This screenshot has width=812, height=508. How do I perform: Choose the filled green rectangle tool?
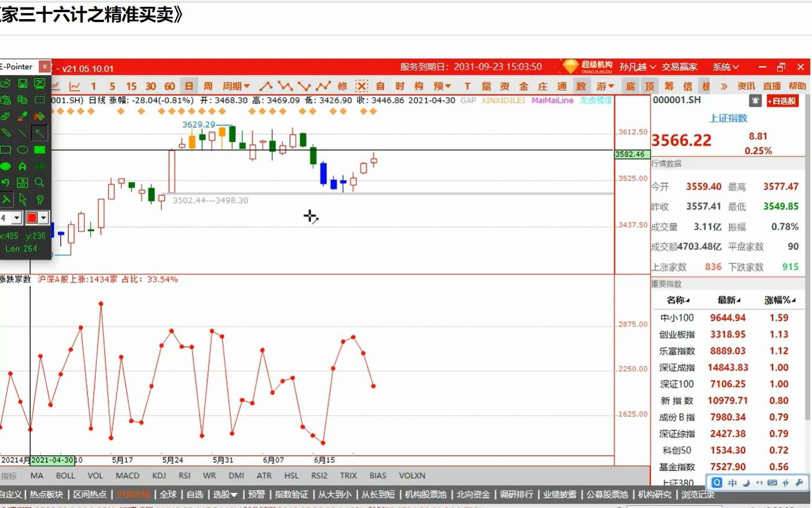pos(39,150)
